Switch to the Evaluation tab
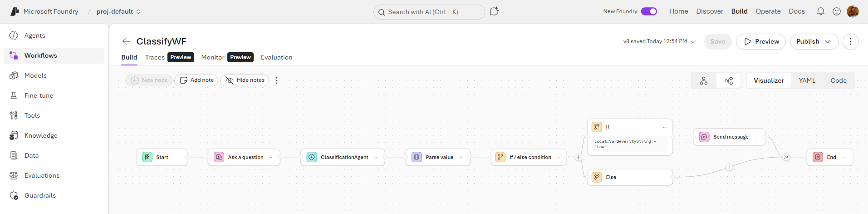 pyautogui.click(x=276, y=57)
